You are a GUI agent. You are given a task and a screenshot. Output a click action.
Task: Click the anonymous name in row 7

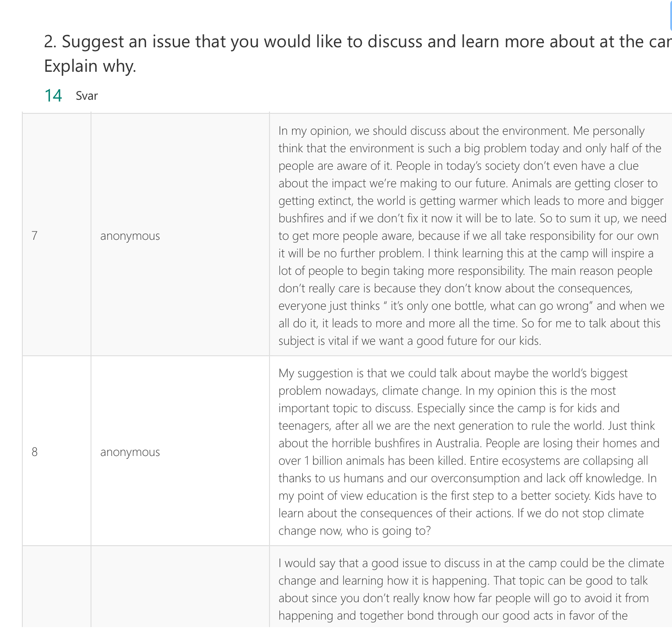coord(130,236)
